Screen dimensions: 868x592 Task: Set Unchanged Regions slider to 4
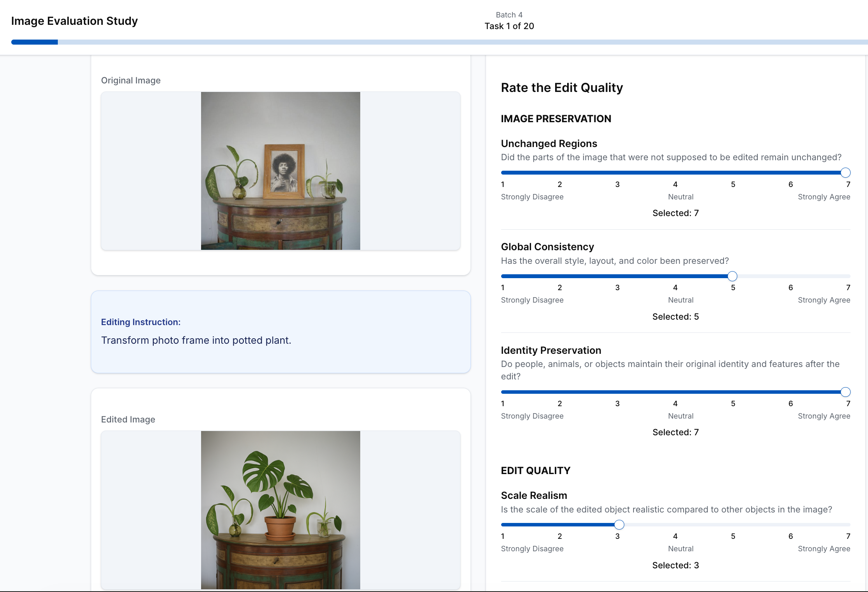click(675, 173)
